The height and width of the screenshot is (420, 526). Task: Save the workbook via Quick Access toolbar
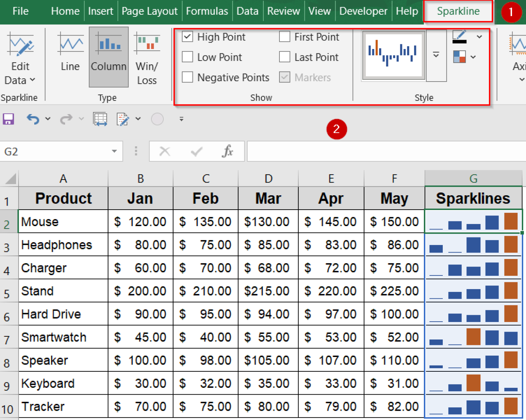click(x=8, y=119)
